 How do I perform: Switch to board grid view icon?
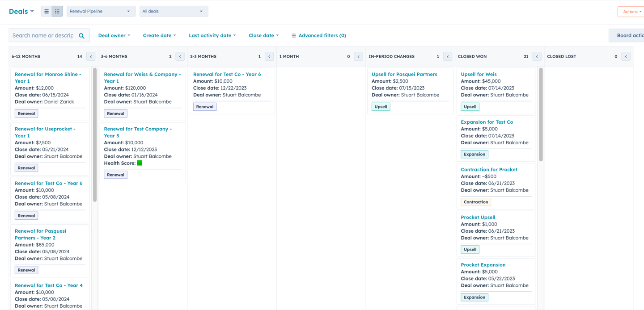tap(57, 11)
